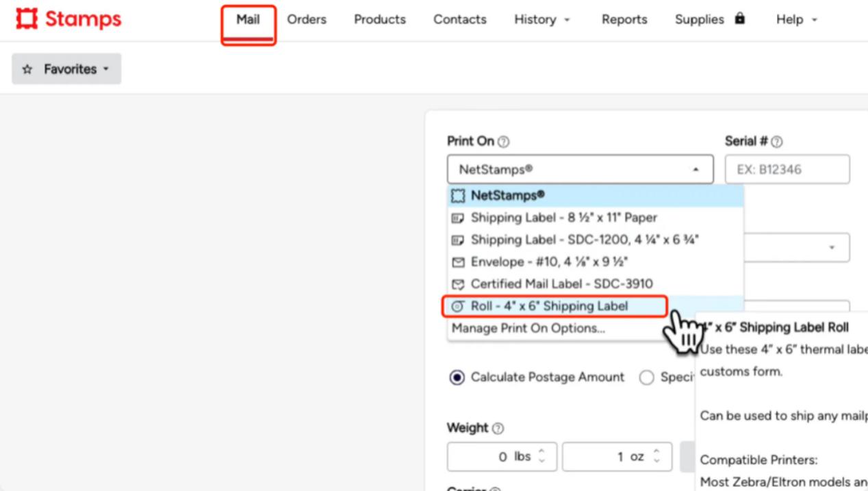Click the Stamps logo icon

pyautogui.click(x=27, y=19)
